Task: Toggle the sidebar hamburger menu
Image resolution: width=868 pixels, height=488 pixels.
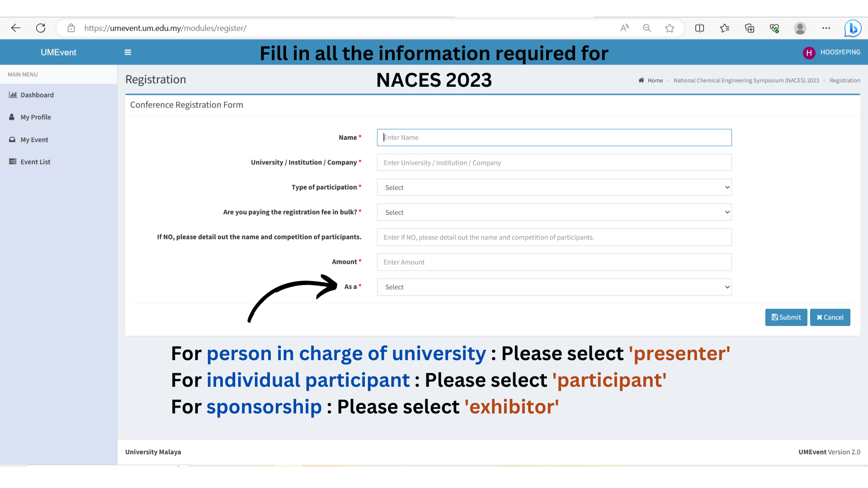Action: [x=128, y=52]
